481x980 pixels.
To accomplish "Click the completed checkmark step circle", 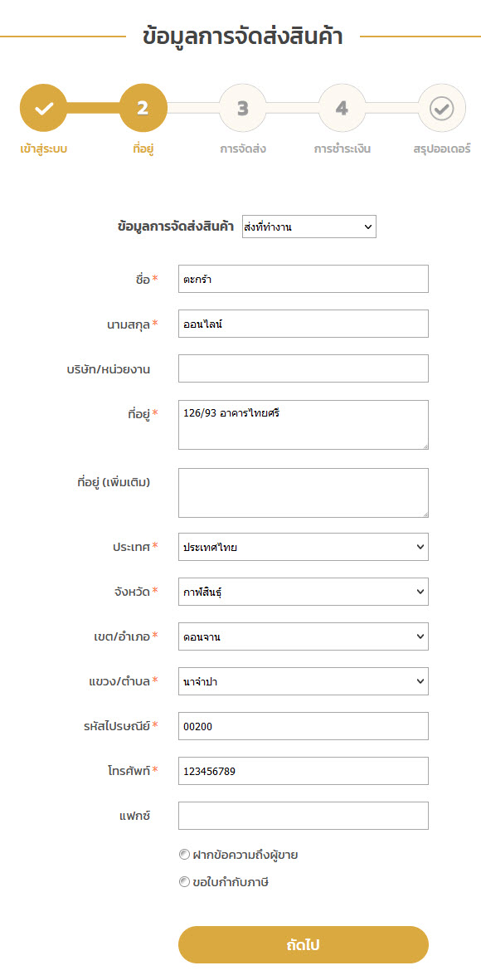I will [x=43, y=108].
